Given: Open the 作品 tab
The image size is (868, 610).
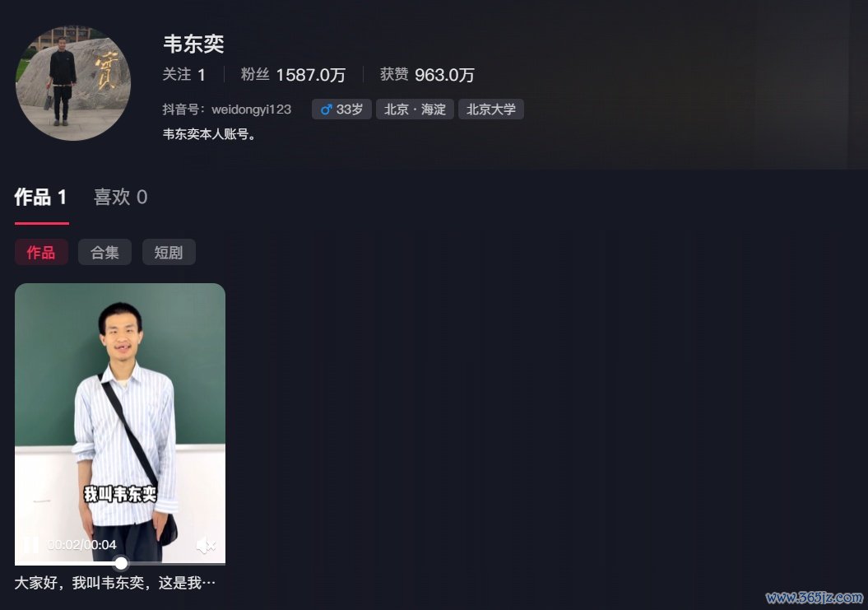Looking at the screenshot, I should 41,198.
